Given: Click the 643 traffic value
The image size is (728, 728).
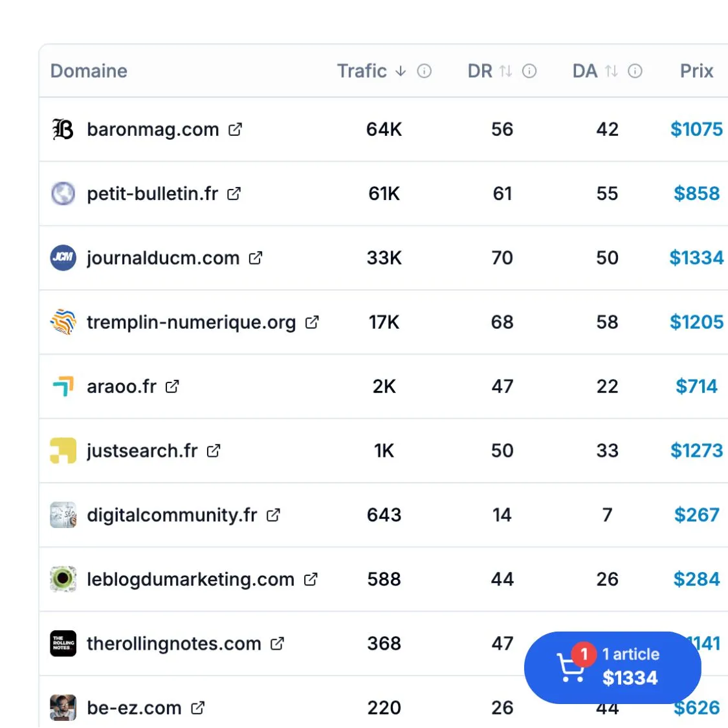Looking at the screenshot, I should 384,515.
